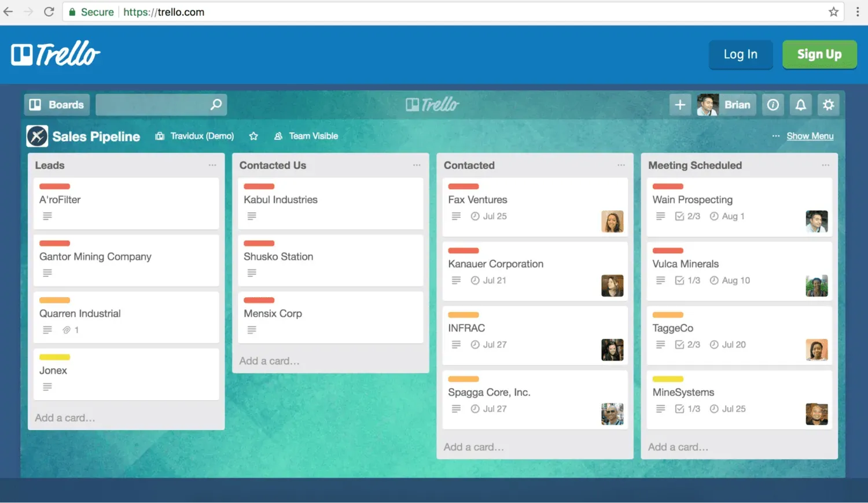Open Brian's profile menu in the header
This screenshot has height=503, width=868.
726,105
